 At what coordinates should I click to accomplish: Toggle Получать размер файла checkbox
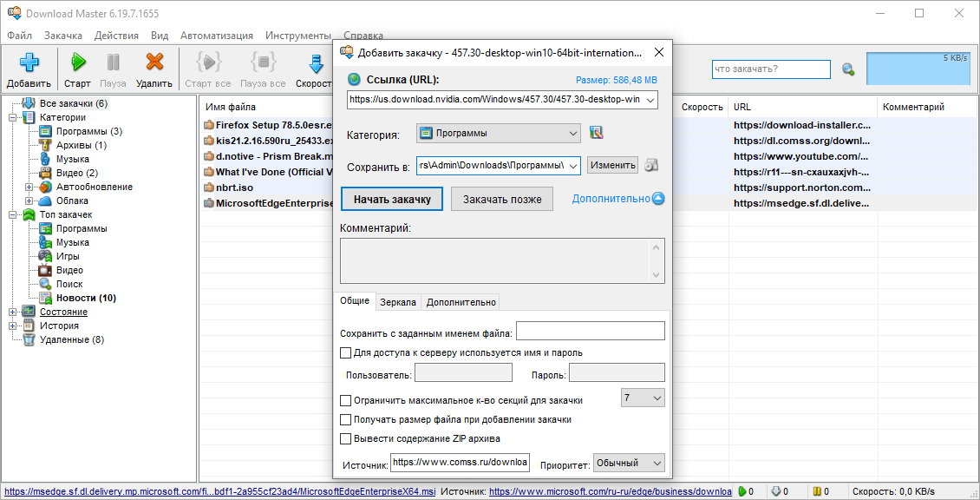[345, 419]
